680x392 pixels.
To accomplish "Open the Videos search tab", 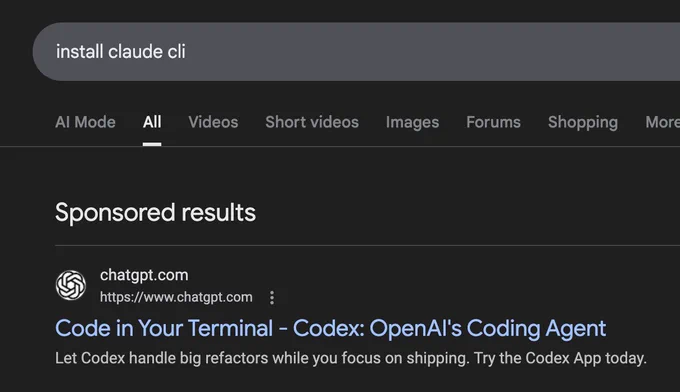I will coord(213,122).
